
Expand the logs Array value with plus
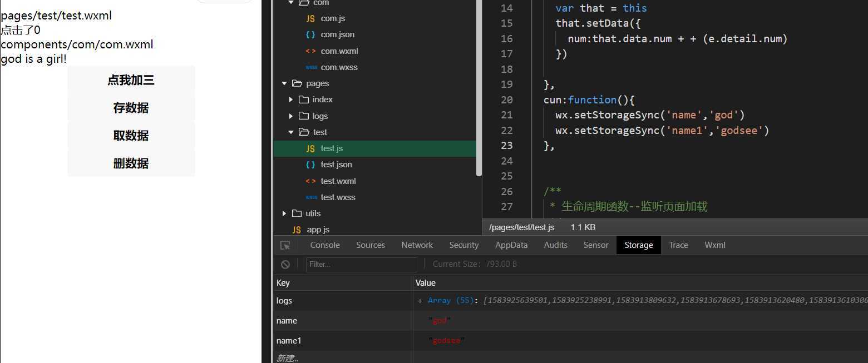(420, 301)
